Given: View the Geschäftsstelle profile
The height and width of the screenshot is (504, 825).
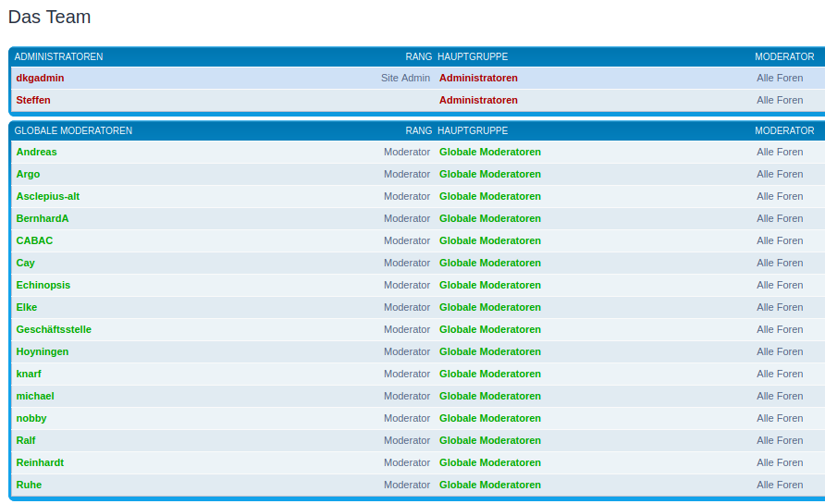Looking at the screenshot, I should click(x=54, y=329).
